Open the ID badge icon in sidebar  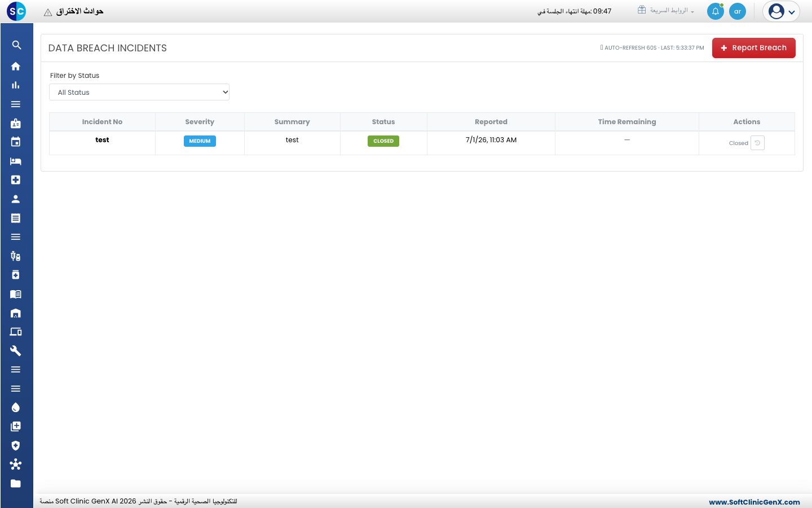16,123
